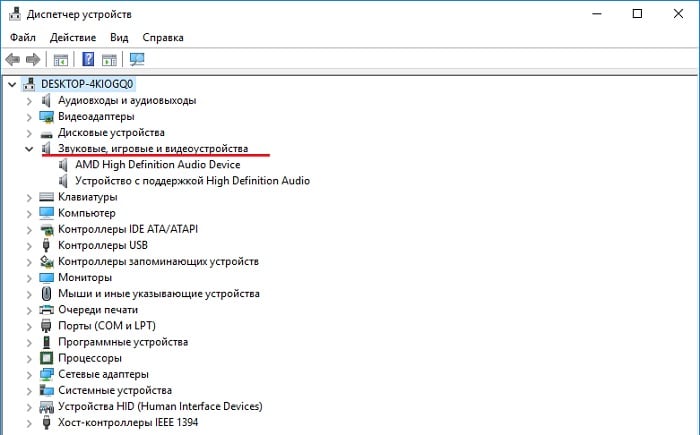This screenshot has height=435, width=700.
Task: Open the Вид menu
Action: (x=120, y=37)
